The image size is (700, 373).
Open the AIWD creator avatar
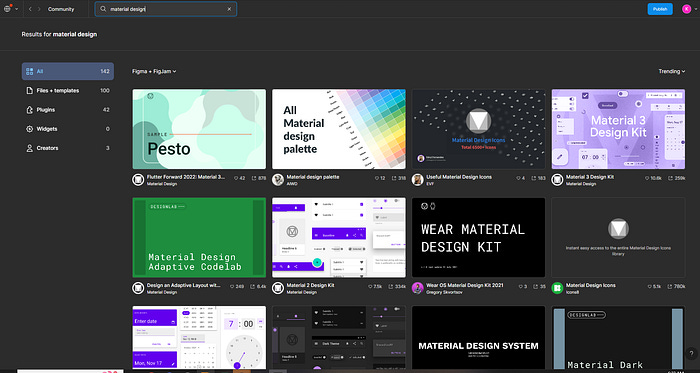coord(278,180)
